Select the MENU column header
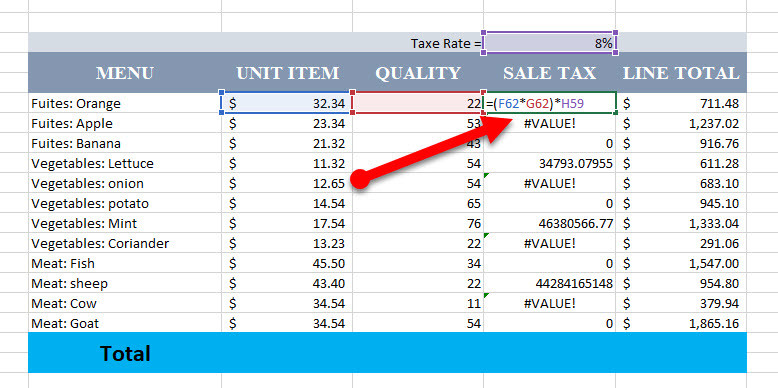This screenshot has height=388, width=778. (125, 73)
